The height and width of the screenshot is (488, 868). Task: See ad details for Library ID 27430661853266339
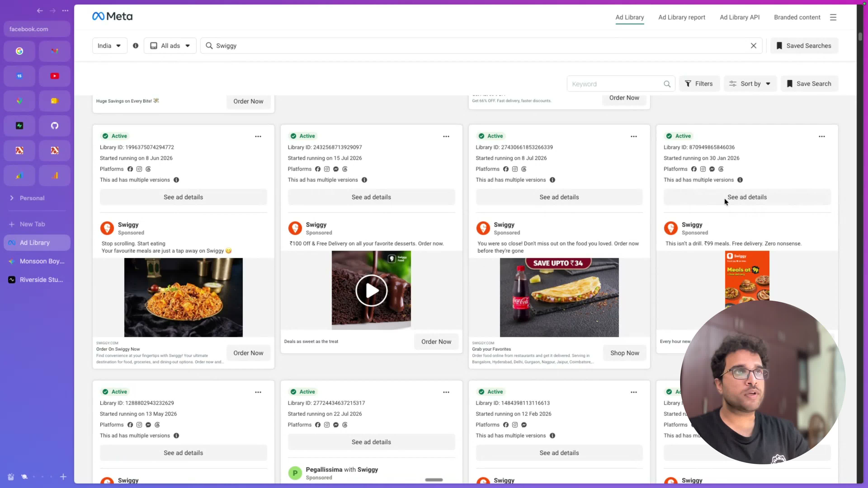pyautogui.click(x=559, y=197)
